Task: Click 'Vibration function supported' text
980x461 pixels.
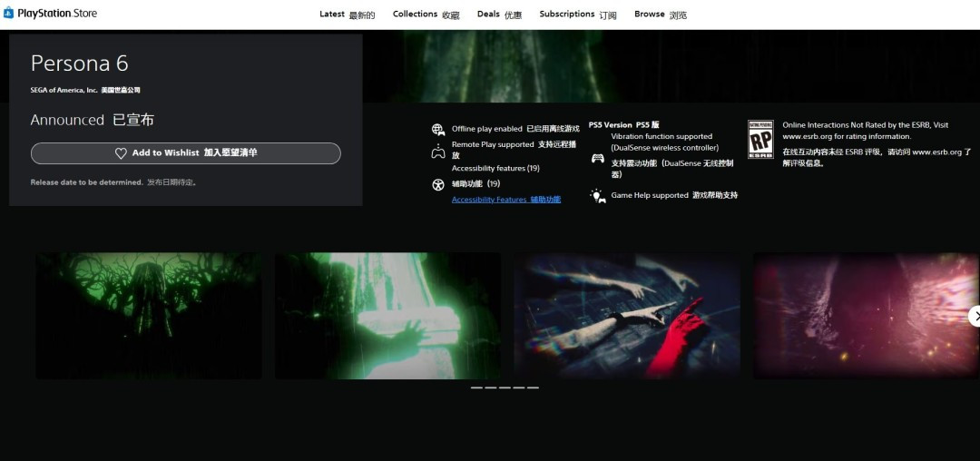Action: tap(661, 136)
